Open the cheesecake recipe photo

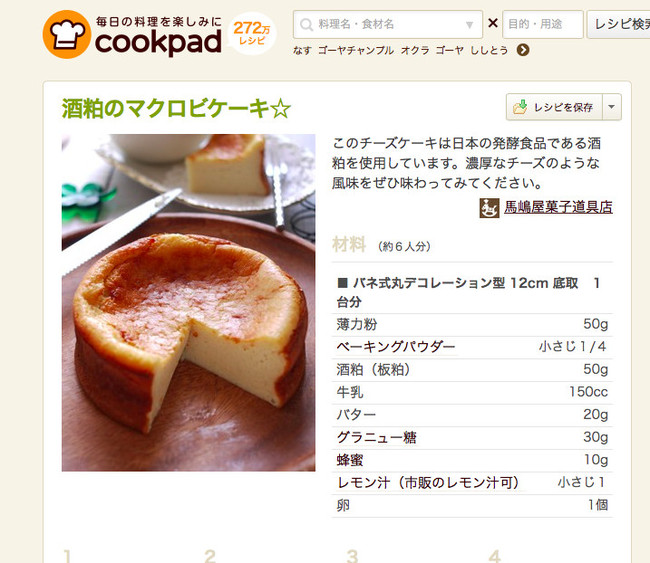click(188, 302)
